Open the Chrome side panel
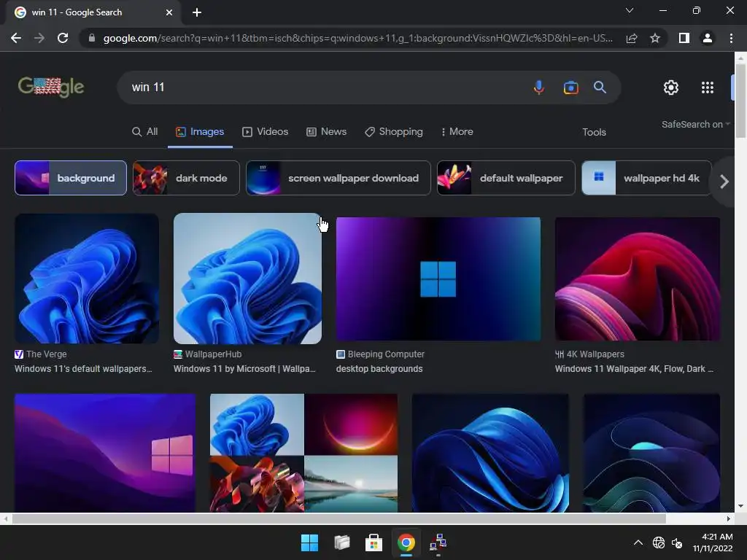Viewport: 747px width, 560px height. [684, 38]
